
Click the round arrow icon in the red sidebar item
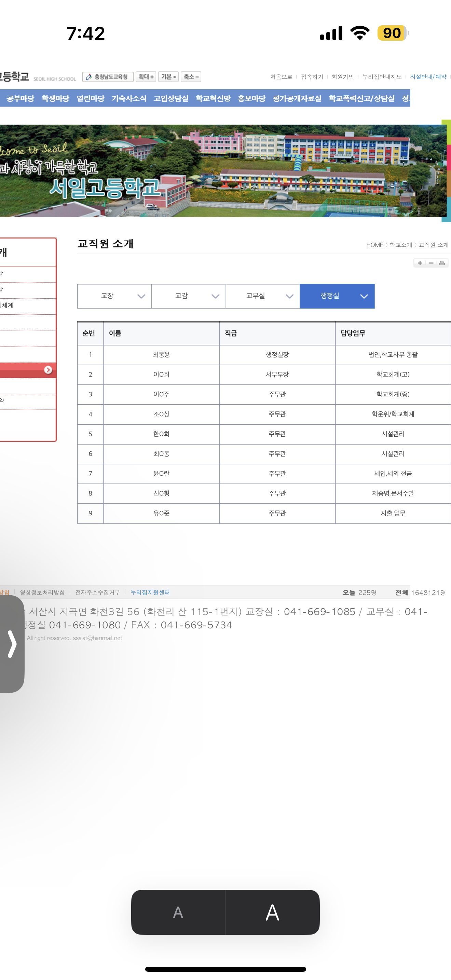[48, 370]
